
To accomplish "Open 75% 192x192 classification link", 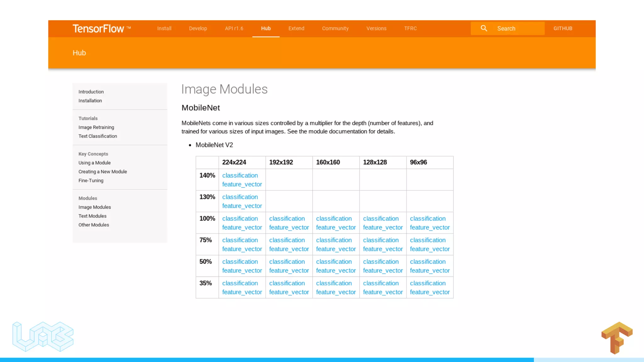I will (287, 240).
